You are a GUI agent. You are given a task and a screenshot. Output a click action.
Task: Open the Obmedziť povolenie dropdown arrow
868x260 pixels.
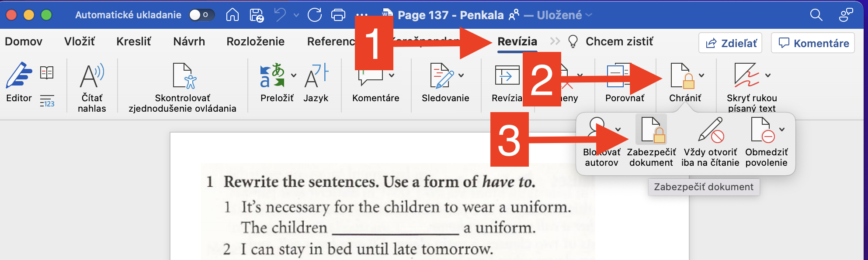782,130
